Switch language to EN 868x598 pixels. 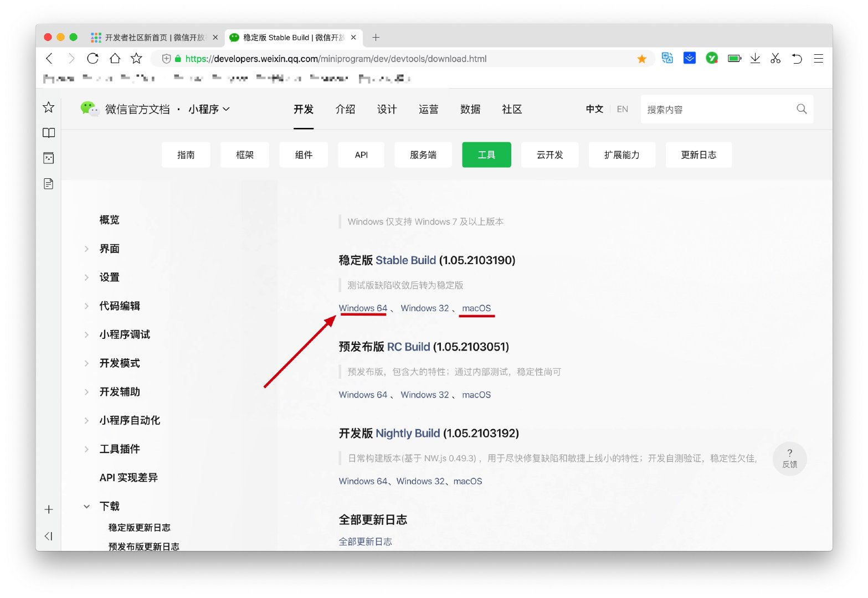click(623, 109)
